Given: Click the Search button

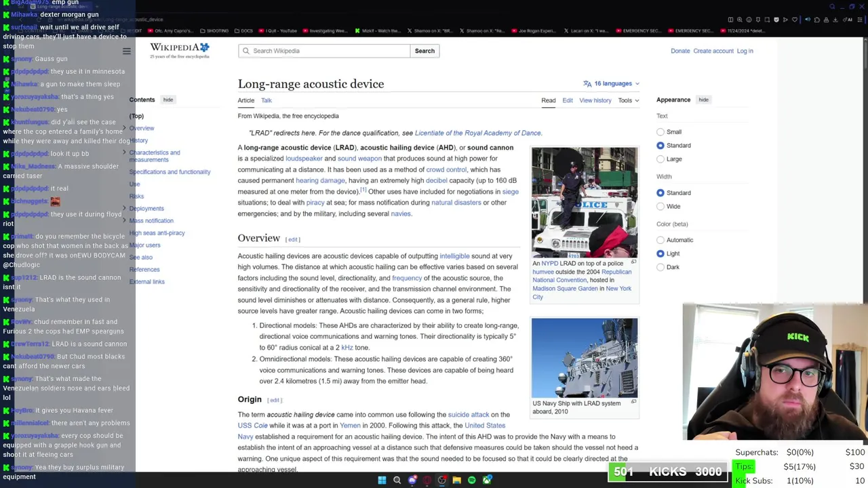Looking at the screenshot, I should click(x=425, y=51).
